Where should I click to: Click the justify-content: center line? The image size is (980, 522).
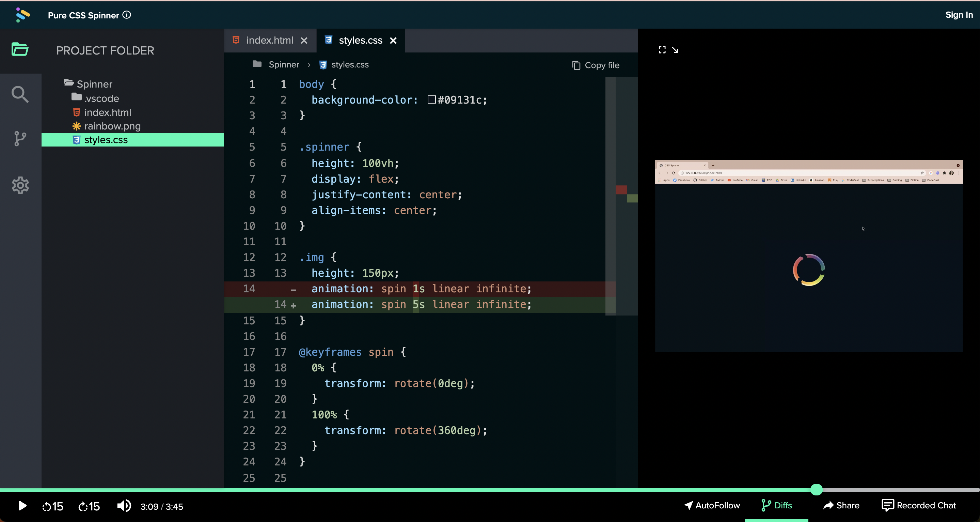pos(386,195)
